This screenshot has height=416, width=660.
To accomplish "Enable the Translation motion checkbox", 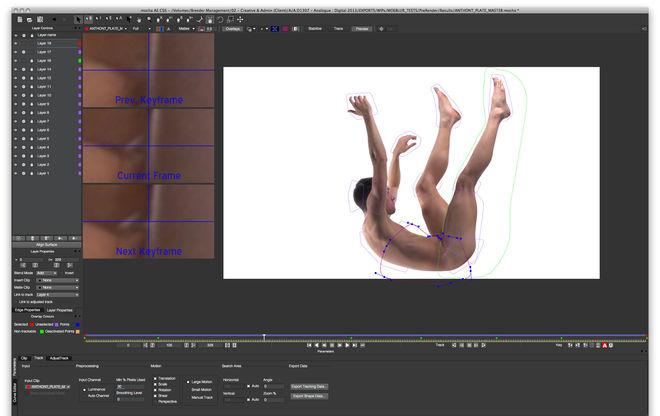I will point(153,378).
